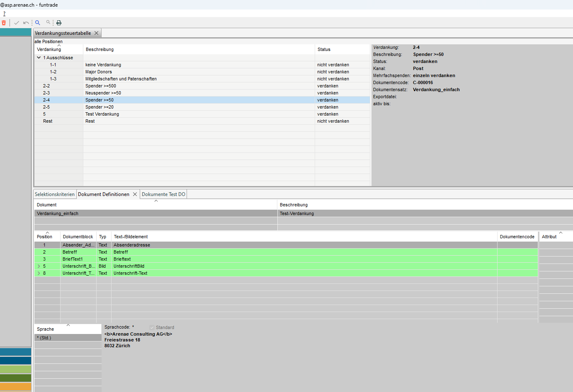The width and height of the screenshot is (573, 392).
Task: Sort by the Status column header
Action: 324,49
